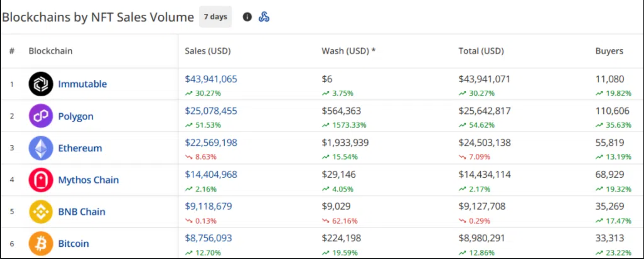The height and width of the screenshot is (259, 644).
Task: Click the blue webhook icon
Action: pyautogui.click(x=264, y=17)
